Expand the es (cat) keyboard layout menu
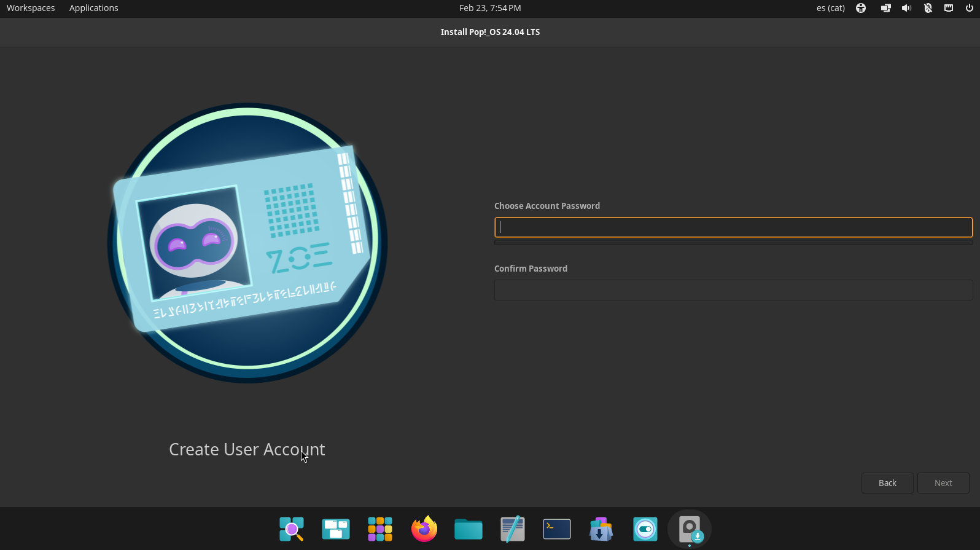 click(830, 8)
